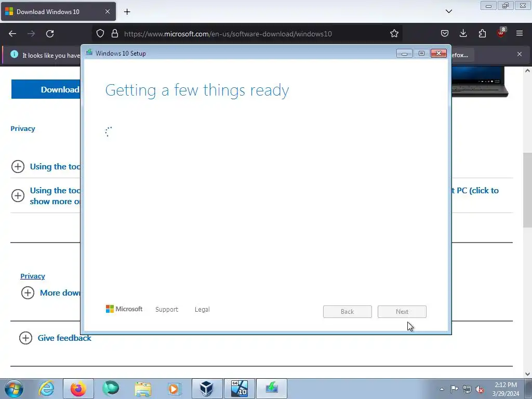Open Action Center flag icon
Image resolution: width=532 pixels, height=399 pixels.
pyautogui.click(x=454, y=389)
